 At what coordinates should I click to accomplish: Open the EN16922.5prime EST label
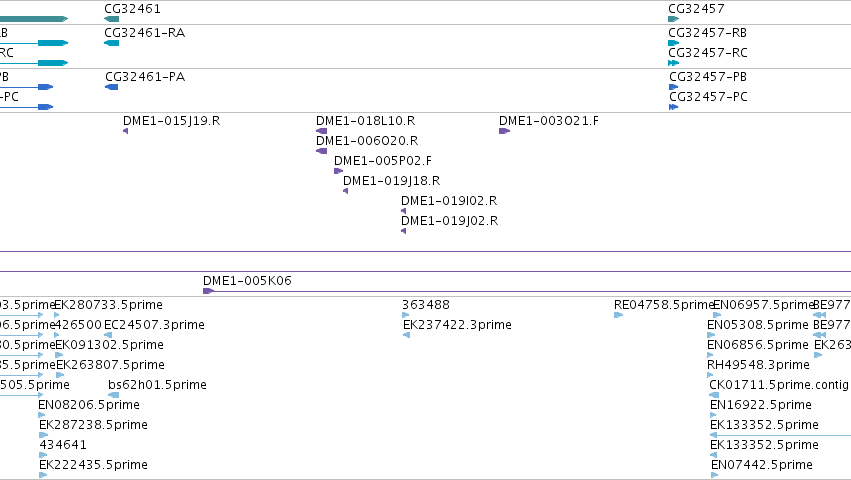tap(761, 405)
